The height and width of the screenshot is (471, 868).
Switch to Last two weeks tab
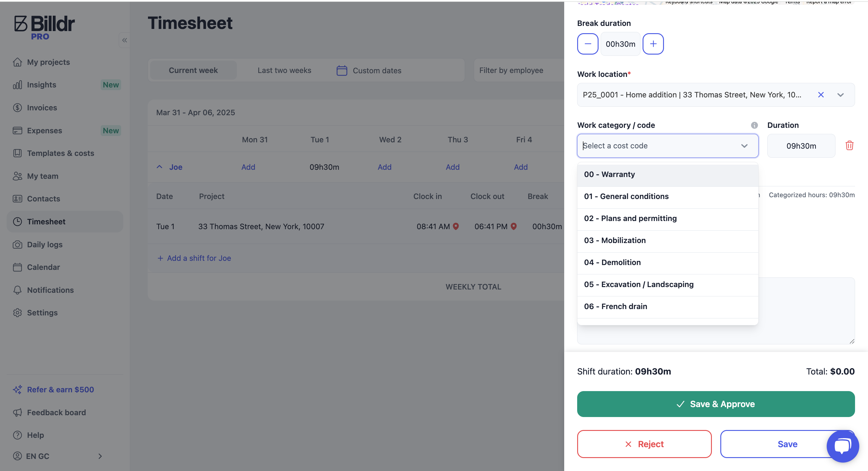(x=285, y=70)
